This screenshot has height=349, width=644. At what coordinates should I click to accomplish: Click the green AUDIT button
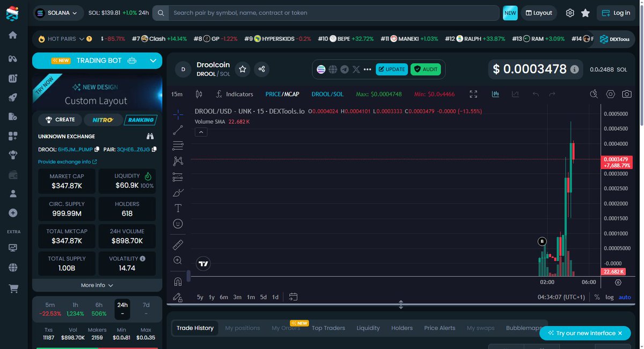pos(427,69)
